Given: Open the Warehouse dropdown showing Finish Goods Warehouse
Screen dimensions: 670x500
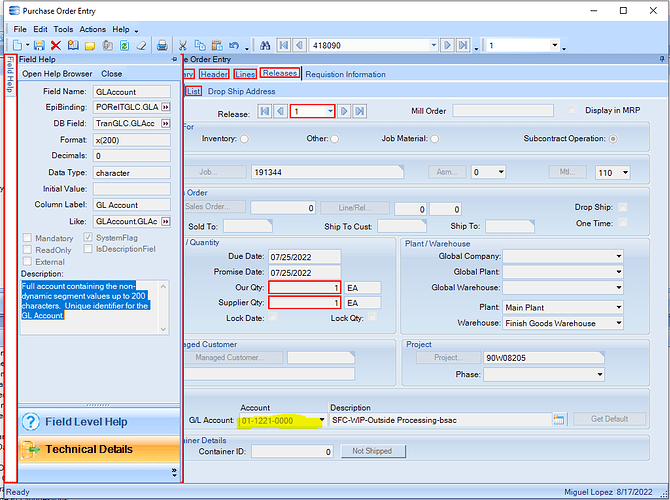Looking at the screenshot, I should click(x=619, y=323).
